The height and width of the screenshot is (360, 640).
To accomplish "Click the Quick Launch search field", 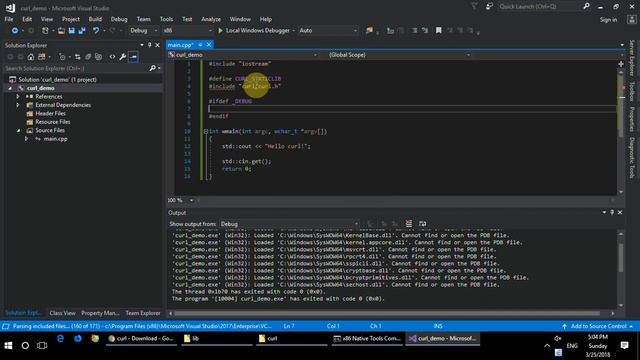I will (539, 6).
